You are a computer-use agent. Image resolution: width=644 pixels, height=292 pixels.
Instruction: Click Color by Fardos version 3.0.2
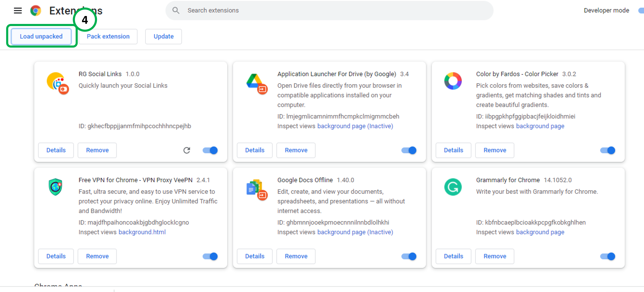569,74
